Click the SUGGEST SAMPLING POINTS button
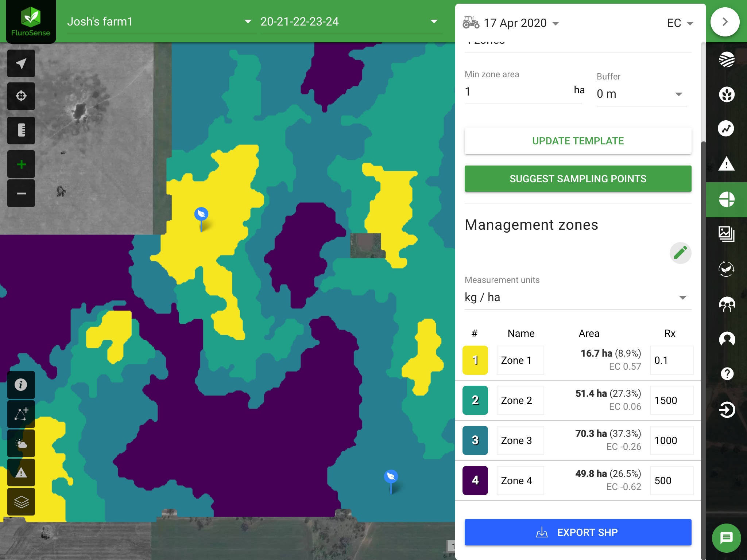 tap(578, 179)
